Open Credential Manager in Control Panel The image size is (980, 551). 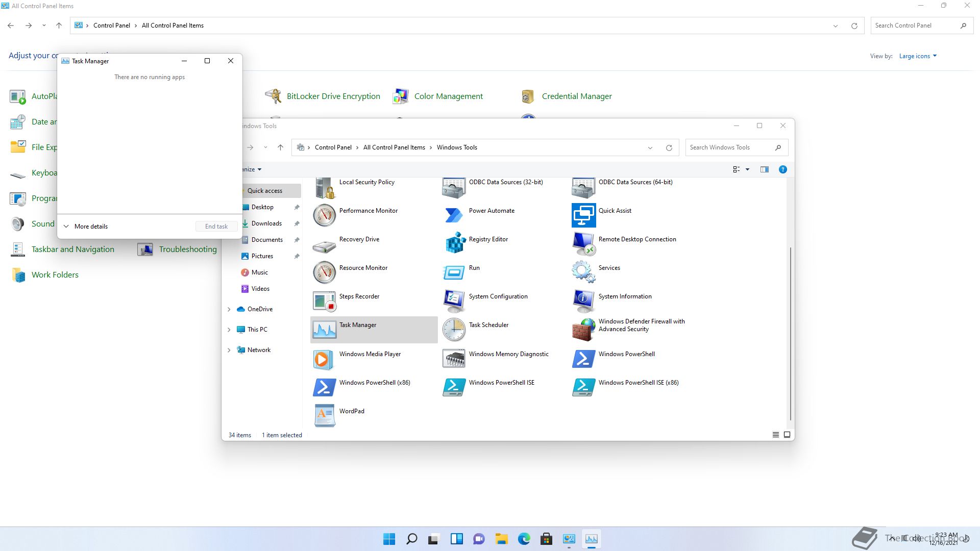[x=577, y=96]
